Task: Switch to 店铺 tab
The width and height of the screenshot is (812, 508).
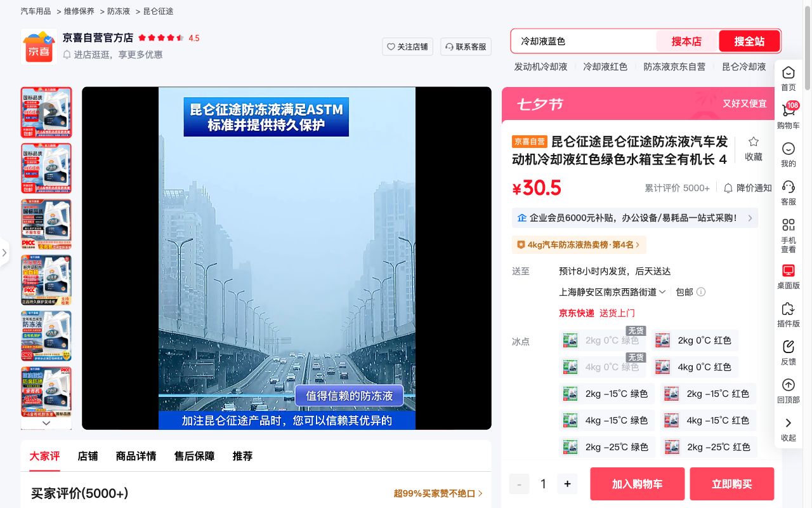Action: click(x=88, y=456)
